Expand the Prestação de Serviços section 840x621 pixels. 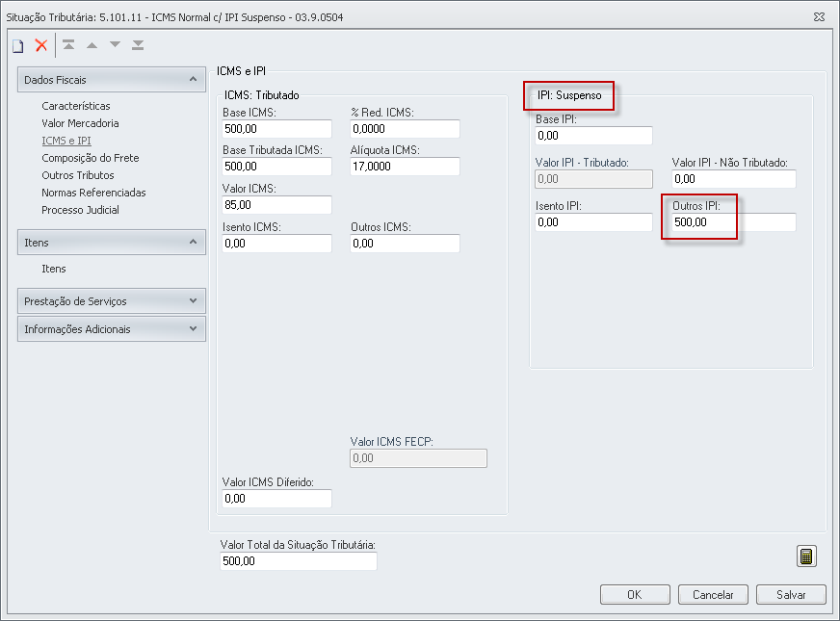pyautogui.click(x=193, y=301)
